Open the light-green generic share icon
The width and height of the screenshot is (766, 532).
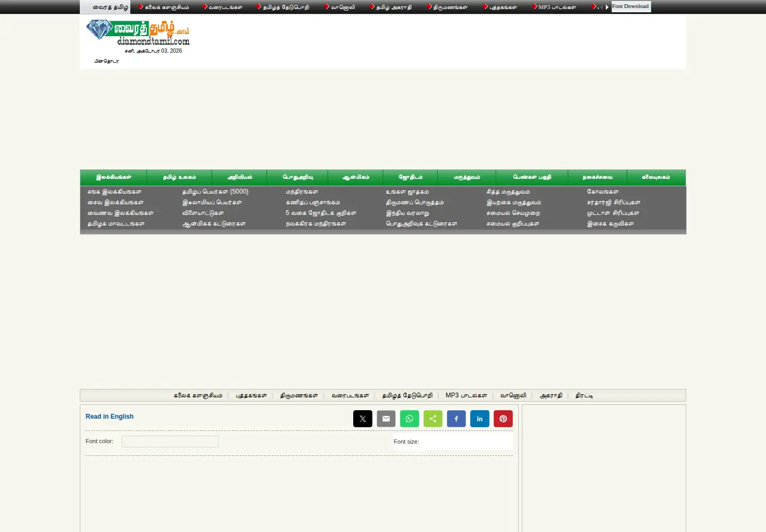tap(433, 419)
